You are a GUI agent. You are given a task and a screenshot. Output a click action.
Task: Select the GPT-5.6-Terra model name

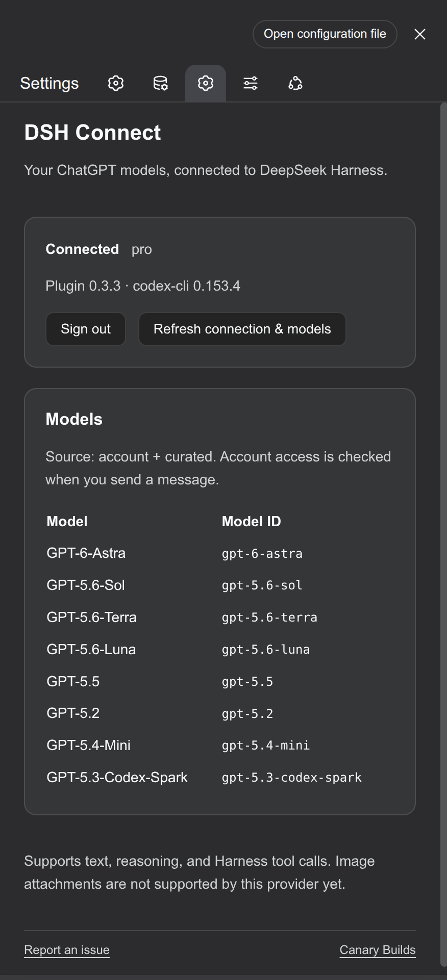[92, 617]
